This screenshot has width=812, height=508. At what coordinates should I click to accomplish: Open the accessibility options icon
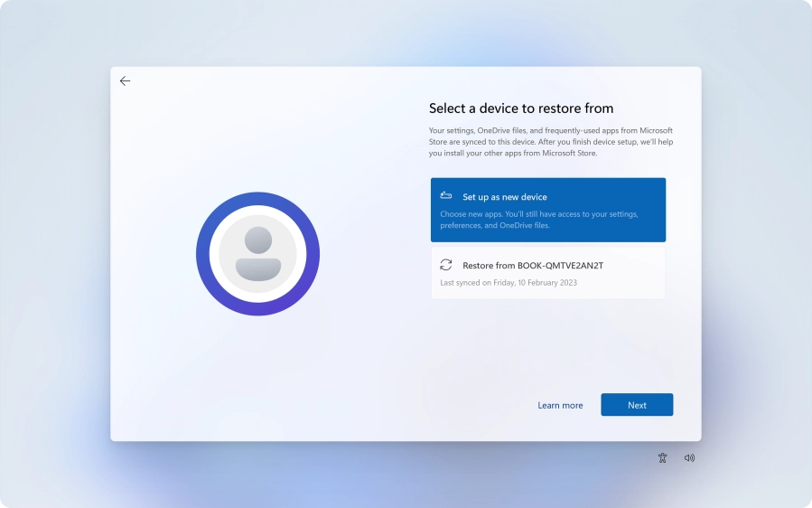tap(662, 458)
